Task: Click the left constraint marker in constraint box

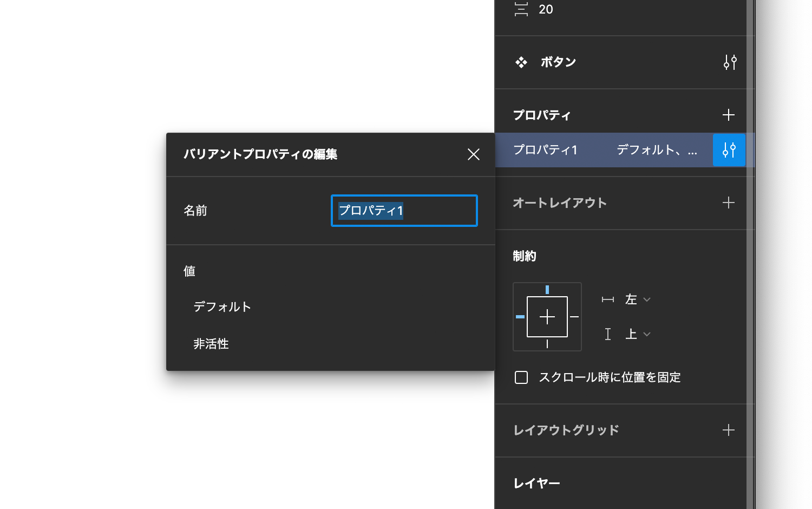Action: 520,317
